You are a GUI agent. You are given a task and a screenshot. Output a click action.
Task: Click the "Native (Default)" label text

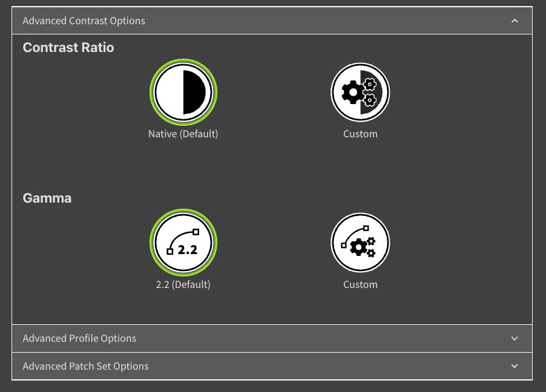[183, 134]
